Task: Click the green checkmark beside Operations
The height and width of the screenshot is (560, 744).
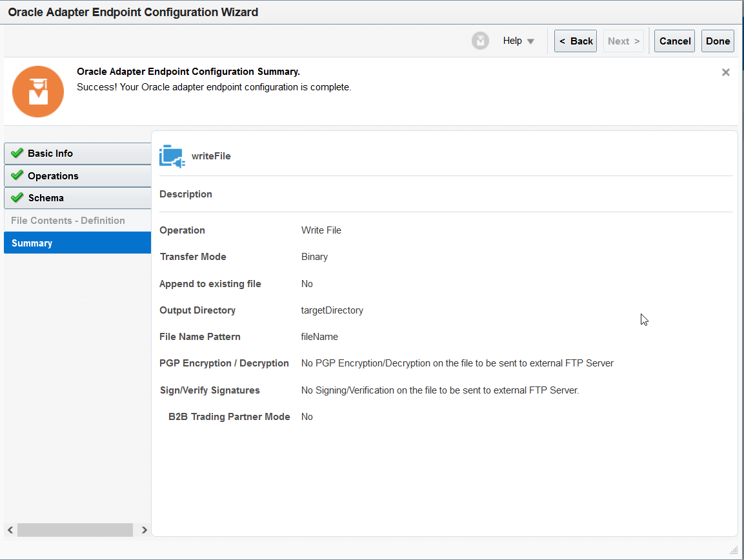Action: 17,175
